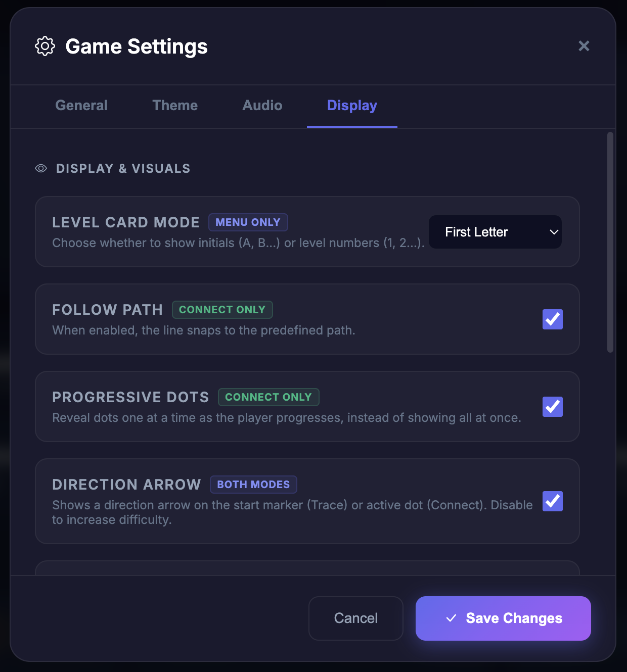The image size is (627, 672).
Task: Open the Theme tab
Action: click(x=175, y=106)
